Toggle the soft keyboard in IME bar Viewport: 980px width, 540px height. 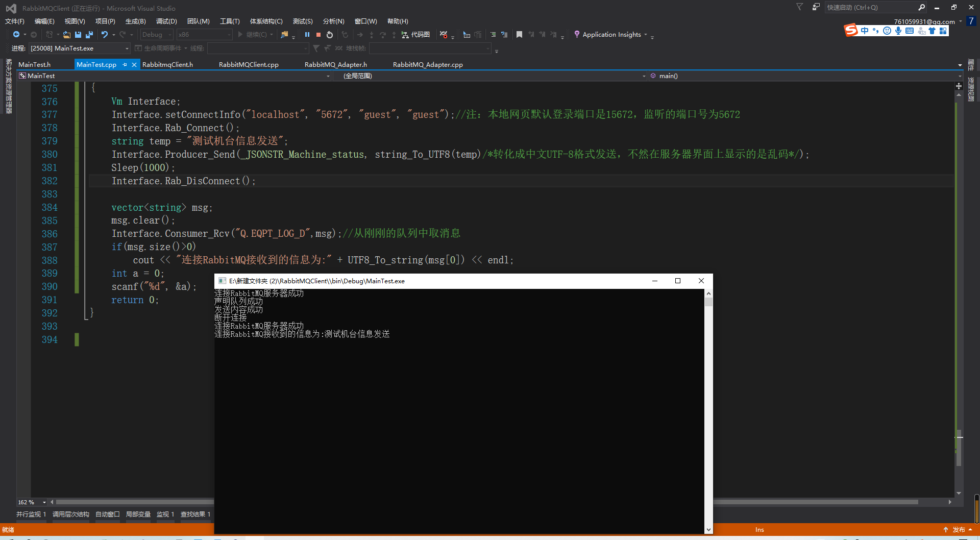point(910,31)
